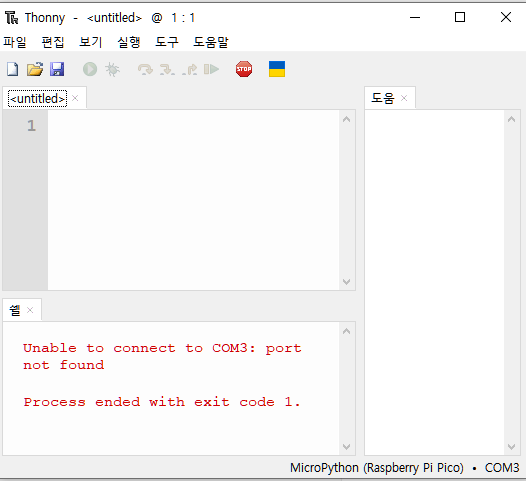Close the 쉘 shell tab
Screen dimensions: 526x481
click(x=30, y=310)
